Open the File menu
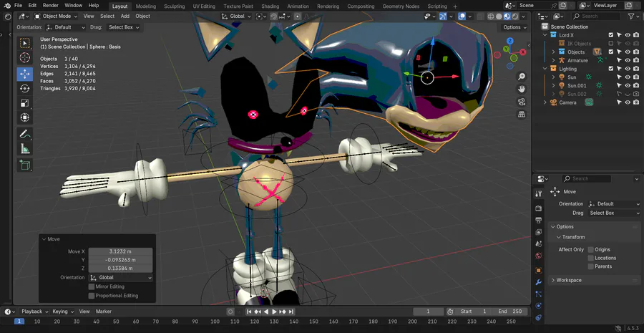The image size is (644, 333). tap(18, 6)
